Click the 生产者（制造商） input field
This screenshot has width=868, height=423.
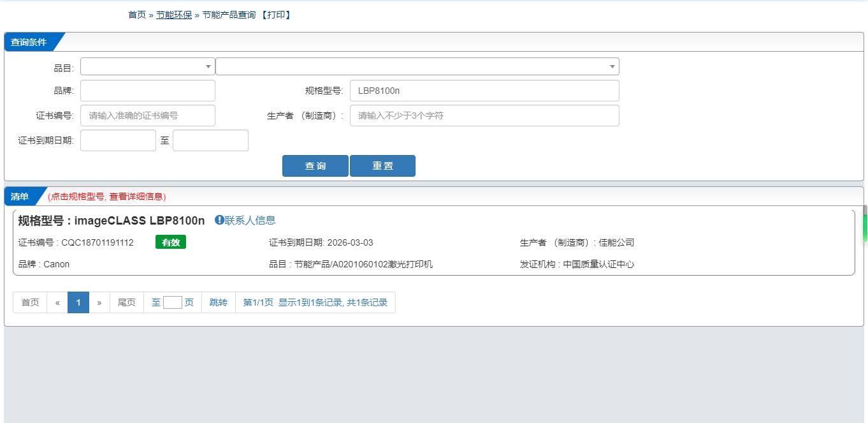[x=484, y=115]
